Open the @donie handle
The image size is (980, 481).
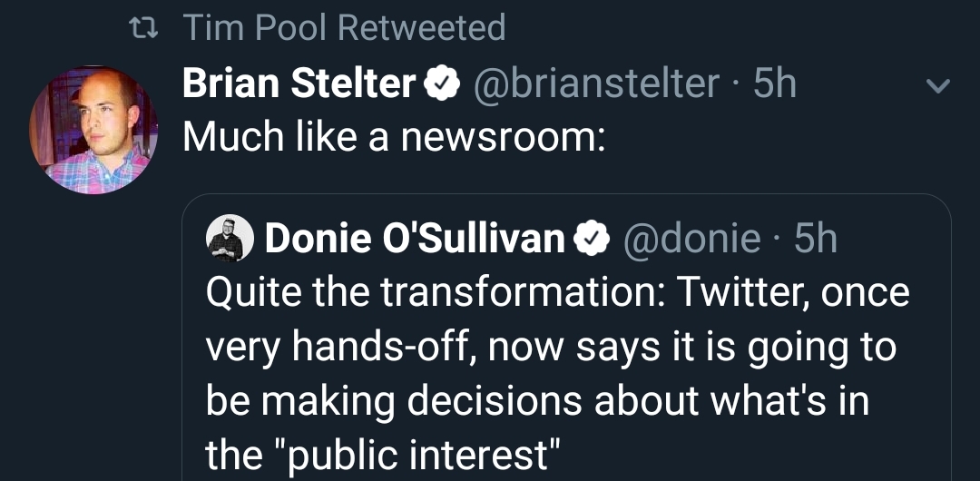(x=691, y=239)
